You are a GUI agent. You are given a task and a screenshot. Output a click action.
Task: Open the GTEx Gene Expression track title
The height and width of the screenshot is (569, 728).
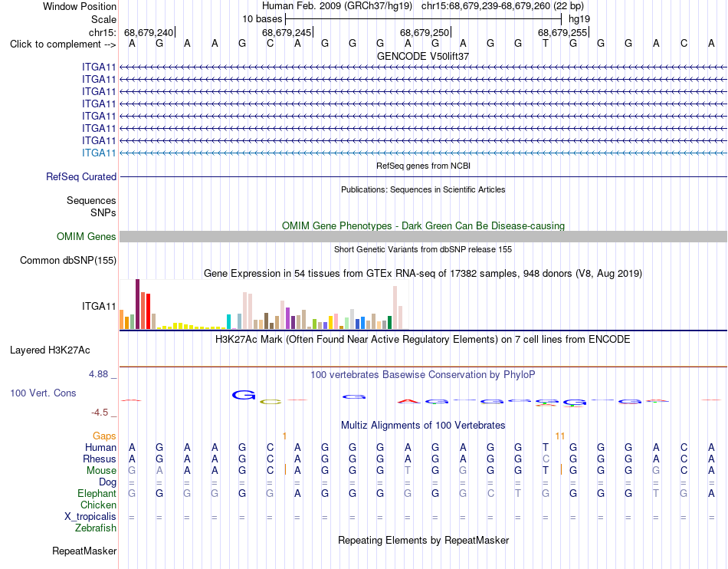(x=423, y=273)
